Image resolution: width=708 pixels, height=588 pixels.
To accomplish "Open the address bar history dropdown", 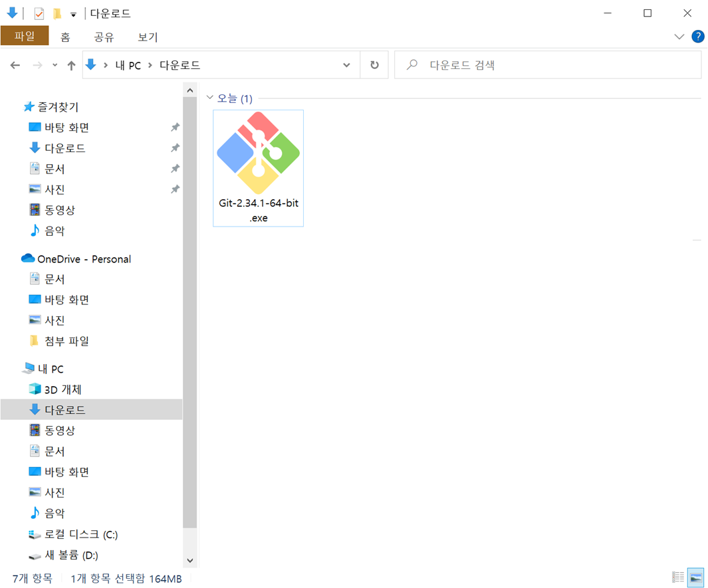I will (346, 65).
